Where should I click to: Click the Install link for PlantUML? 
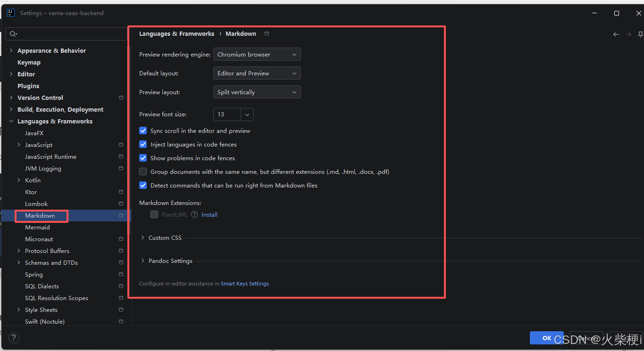[209, 214]
